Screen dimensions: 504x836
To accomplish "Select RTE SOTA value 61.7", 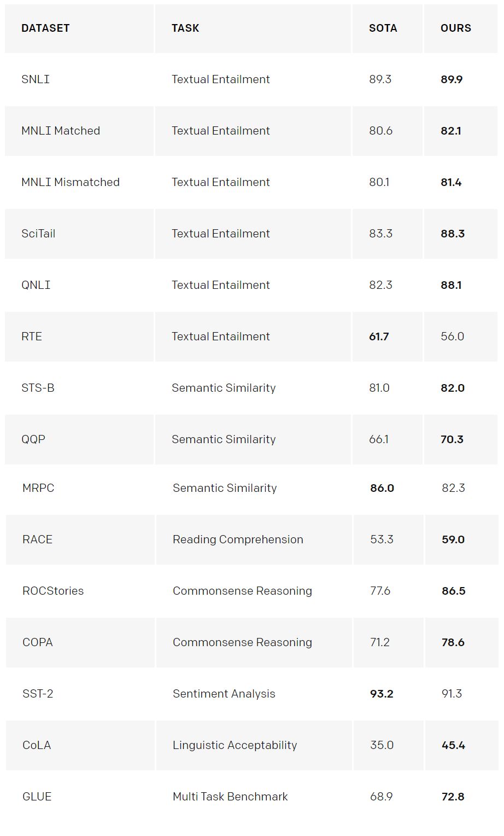I will click(379, 336).
